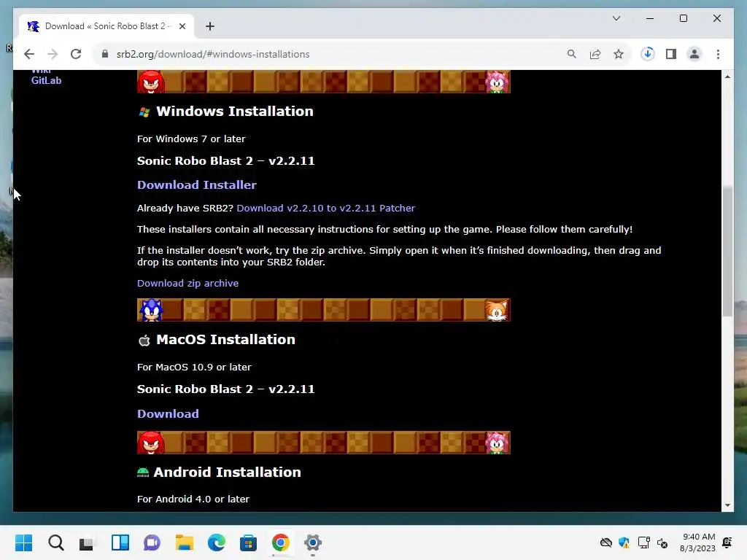Click the Android logo beside Android Installation

143,472
